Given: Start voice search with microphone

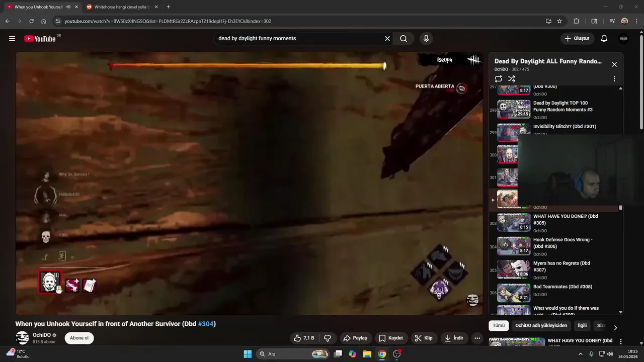Looking at the screenshot, I should pos(426,38).
